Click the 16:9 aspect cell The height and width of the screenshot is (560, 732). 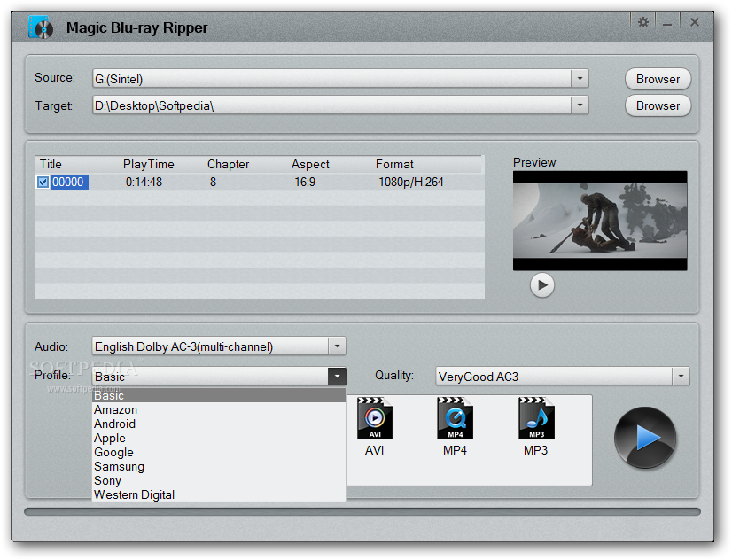point(305,182)
